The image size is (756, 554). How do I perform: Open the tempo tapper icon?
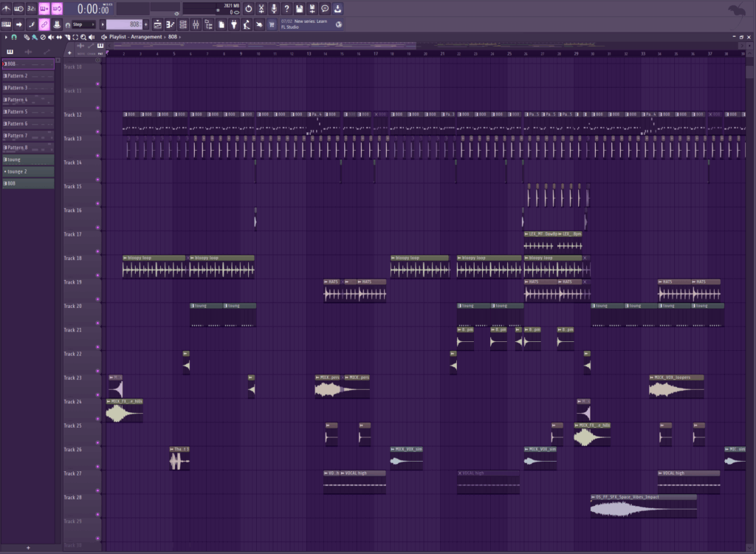(x=247, y=24)
